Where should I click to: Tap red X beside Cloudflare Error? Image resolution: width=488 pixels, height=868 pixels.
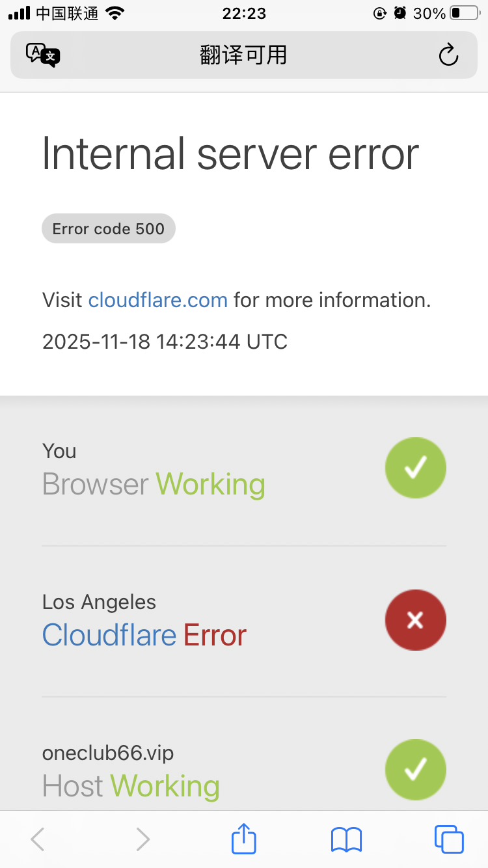click(415, 620)
